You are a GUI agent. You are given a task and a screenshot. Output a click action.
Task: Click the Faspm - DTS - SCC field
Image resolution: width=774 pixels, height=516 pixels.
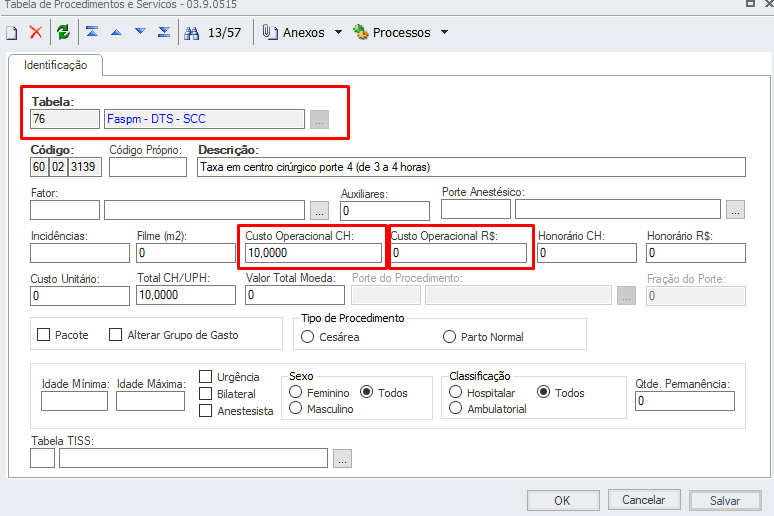click(x=204, y=119)
